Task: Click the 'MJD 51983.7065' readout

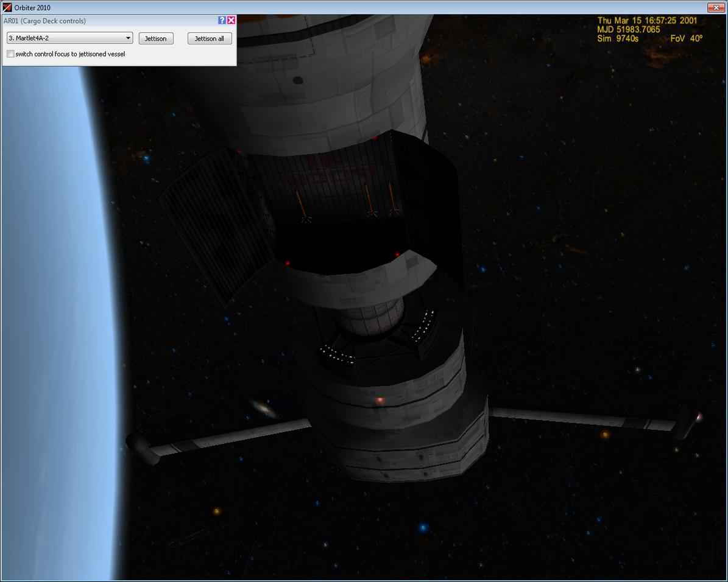Action: [628, 29]
